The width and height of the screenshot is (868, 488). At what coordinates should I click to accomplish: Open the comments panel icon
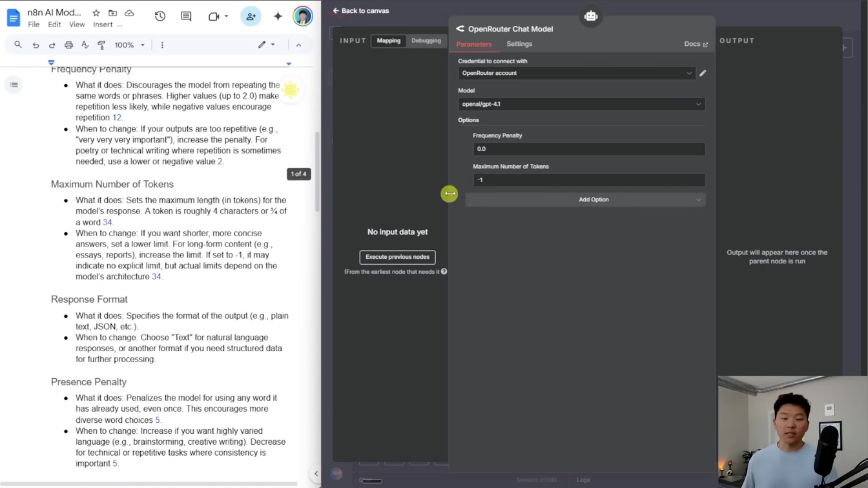(186, 16)
